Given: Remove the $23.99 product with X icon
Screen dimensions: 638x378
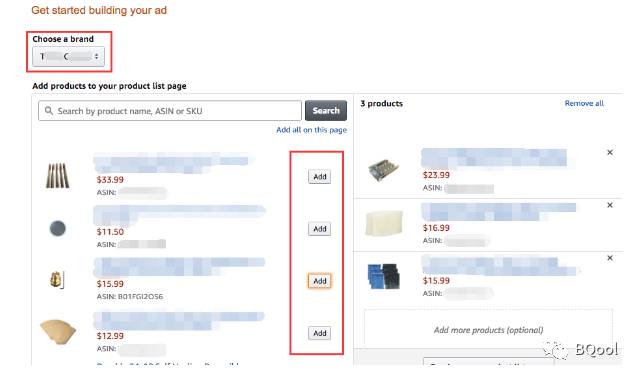Looking at the screenshot, I should 610,153.
